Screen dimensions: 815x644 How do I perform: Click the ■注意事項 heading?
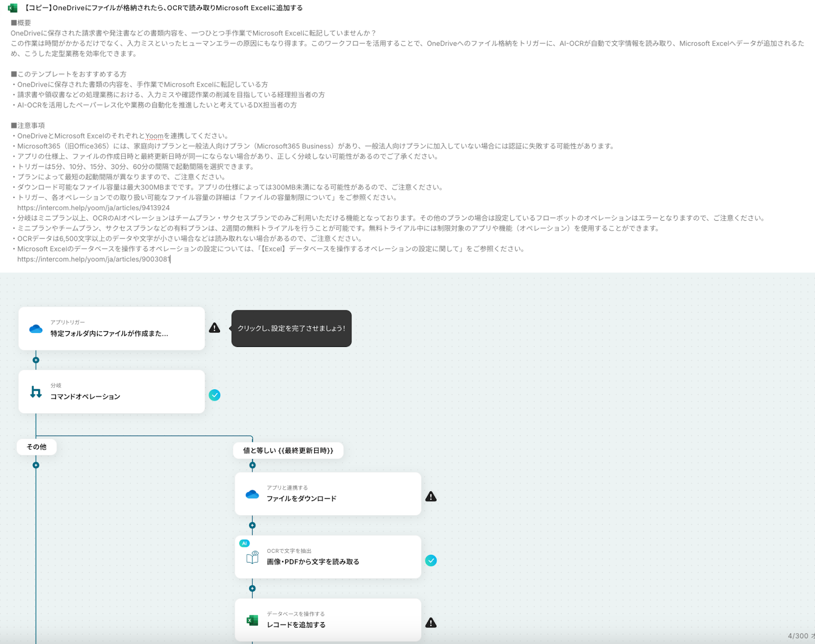coord(28,125)
